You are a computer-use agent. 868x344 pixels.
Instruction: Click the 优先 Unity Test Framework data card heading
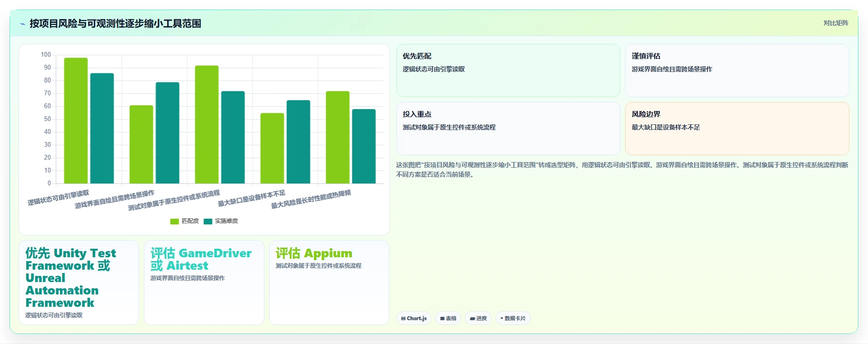pyautogui.click(x=71, y=278)
